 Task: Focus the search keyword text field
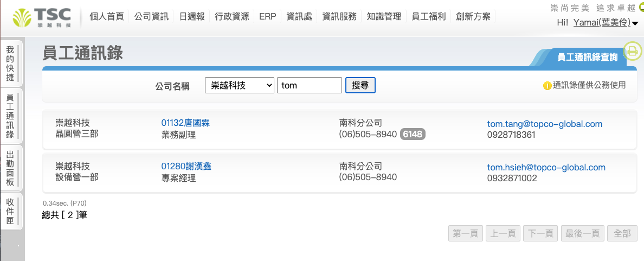(309, 85)
